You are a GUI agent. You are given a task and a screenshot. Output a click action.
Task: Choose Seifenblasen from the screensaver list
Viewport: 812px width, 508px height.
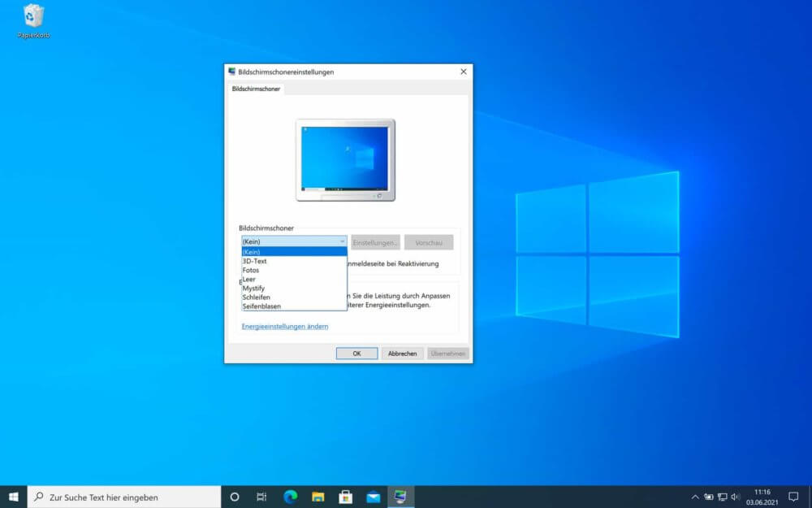tap(294, 306)
